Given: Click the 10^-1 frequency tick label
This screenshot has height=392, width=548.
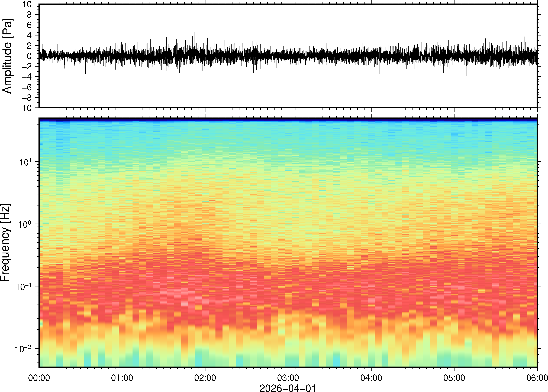Looking at the screenshot, I should (24, 287).
